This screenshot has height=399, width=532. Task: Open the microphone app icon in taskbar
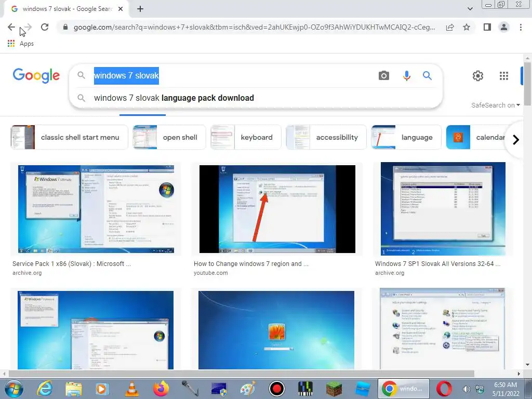(190, 389)
